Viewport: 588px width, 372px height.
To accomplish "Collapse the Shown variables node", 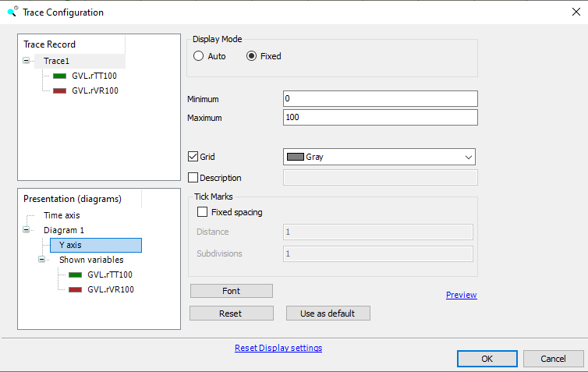I will coord(42,260).
